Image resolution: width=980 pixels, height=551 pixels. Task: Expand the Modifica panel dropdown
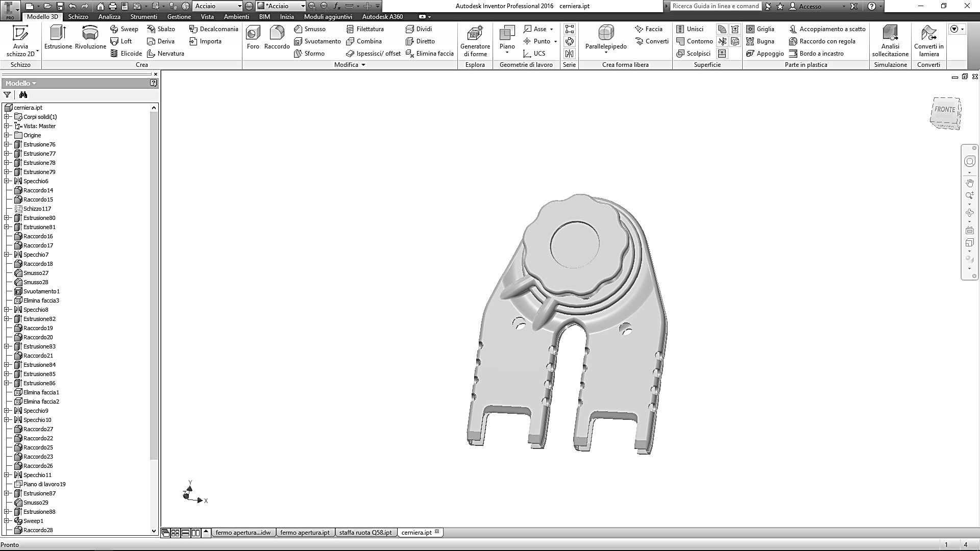363,65
